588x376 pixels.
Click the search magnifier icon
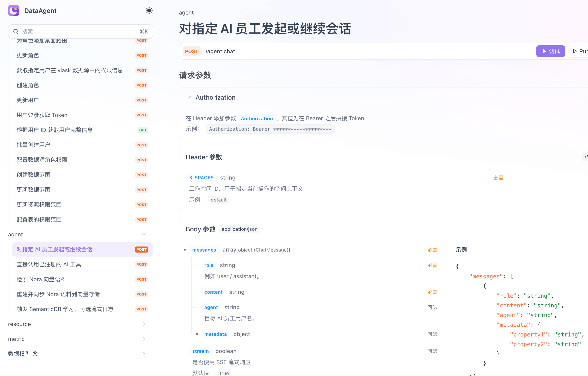(x=16, y=31)
